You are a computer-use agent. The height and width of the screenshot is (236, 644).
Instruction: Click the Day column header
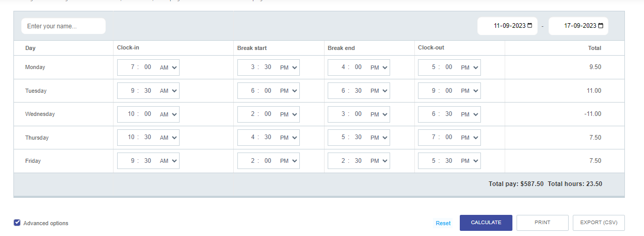point(30,48)
